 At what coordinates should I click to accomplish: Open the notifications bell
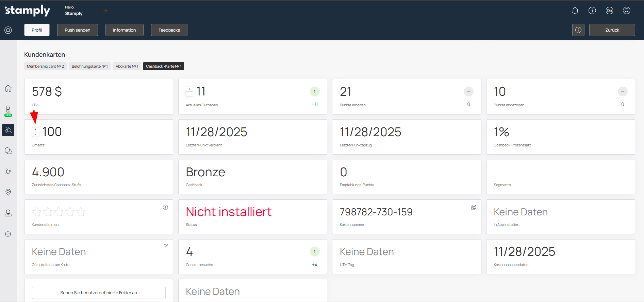pos(575,11)
